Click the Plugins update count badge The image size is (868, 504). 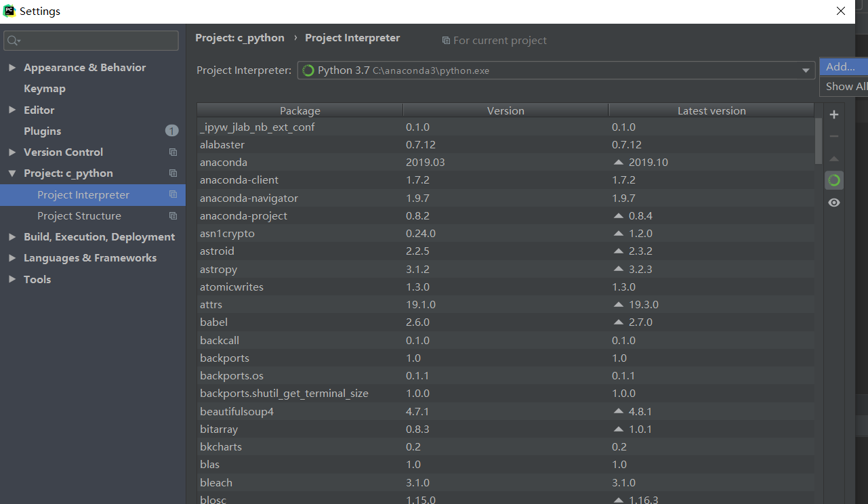[x=171, y=131]
